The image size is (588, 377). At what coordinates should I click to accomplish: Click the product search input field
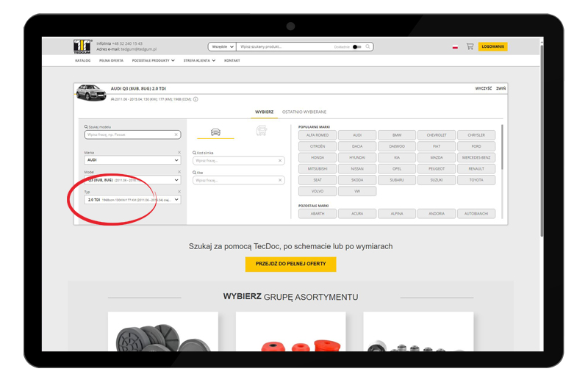[285, 46]
